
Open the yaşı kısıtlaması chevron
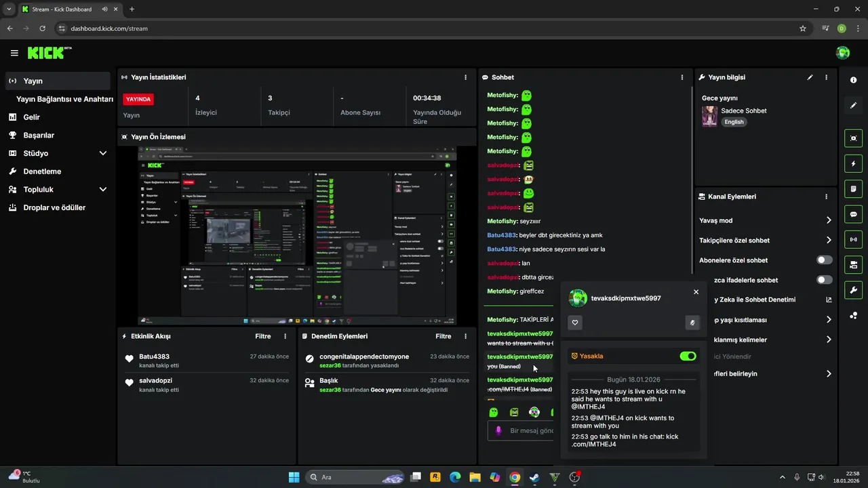(x=829, y=320)
